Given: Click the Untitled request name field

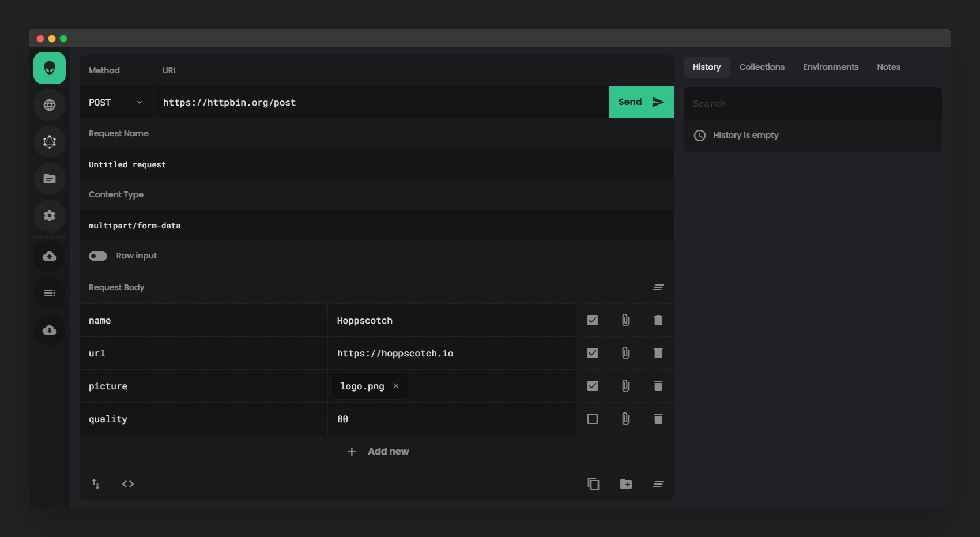Looking at the screenshot, I should [377, 164].
